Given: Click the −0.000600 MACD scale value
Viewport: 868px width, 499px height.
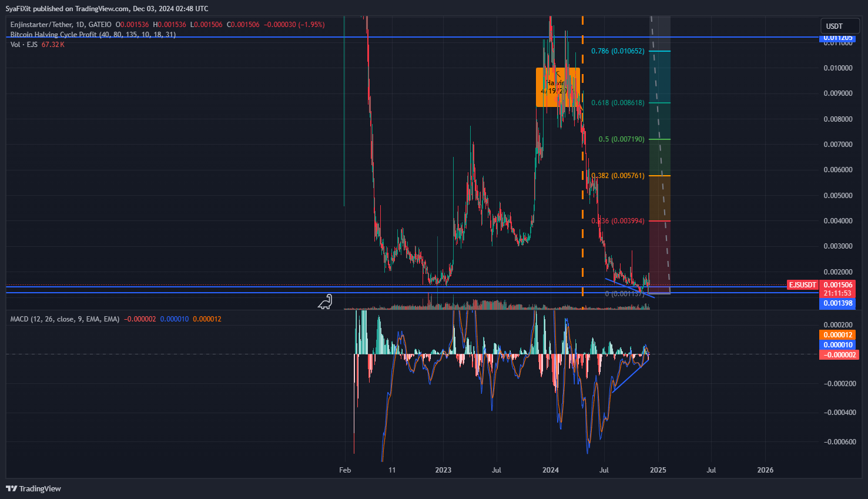Looking at the screenshot, I should pos(840,442).
